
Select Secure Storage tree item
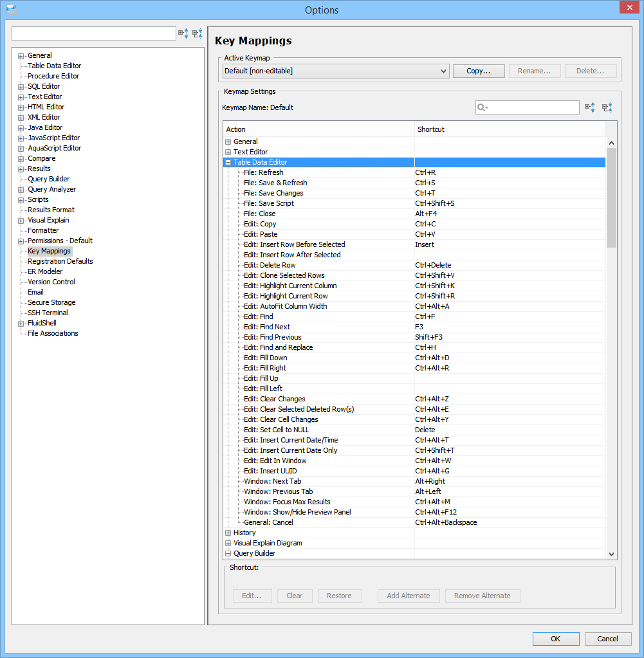51,302
